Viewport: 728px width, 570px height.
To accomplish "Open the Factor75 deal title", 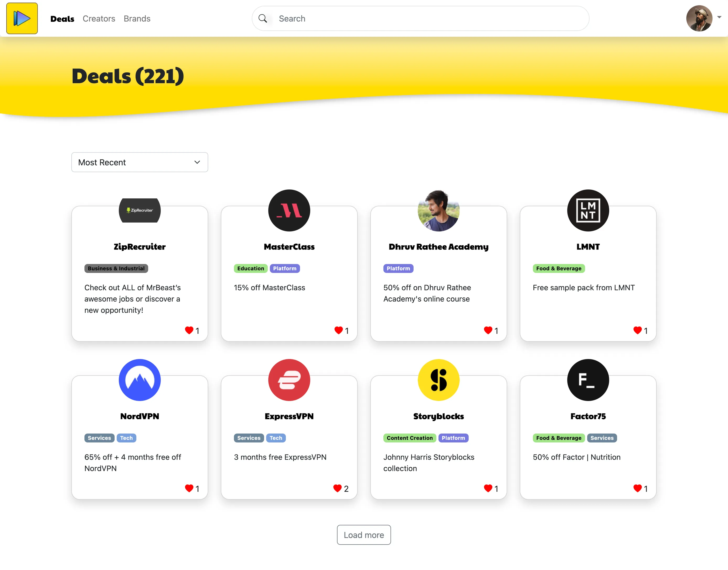I will tap(588, 416).
